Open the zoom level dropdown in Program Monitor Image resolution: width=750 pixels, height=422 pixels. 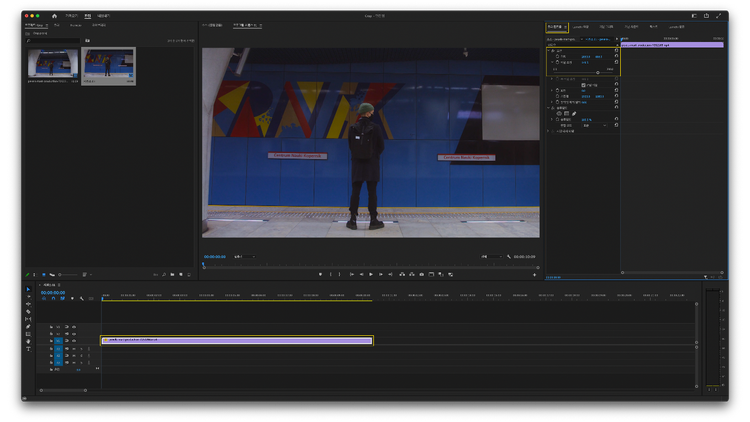tap(243, 257)
